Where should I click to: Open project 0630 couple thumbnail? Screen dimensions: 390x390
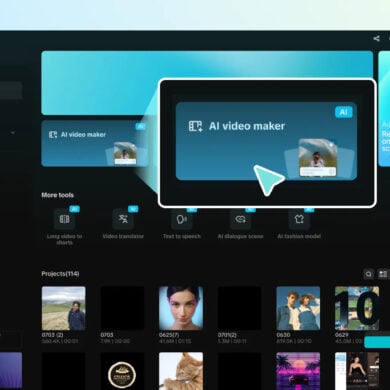[x=298, y=308]
